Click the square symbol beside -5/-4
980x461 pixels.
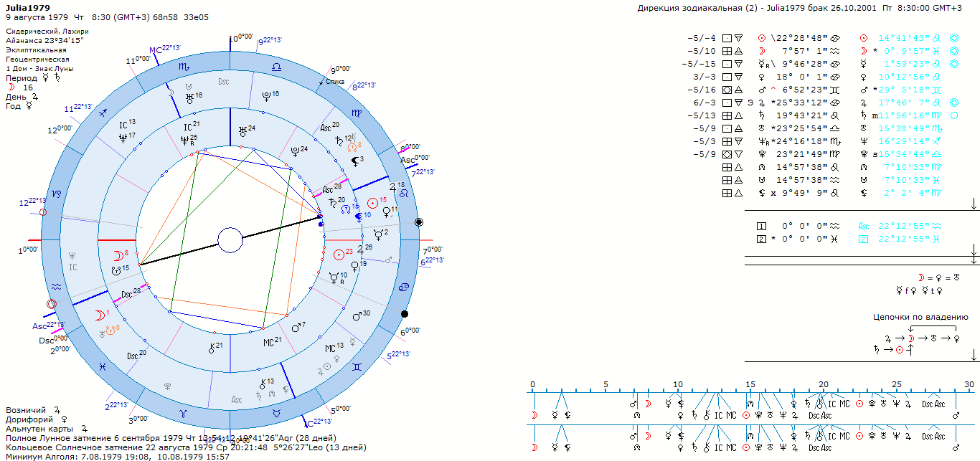(726, 38)
